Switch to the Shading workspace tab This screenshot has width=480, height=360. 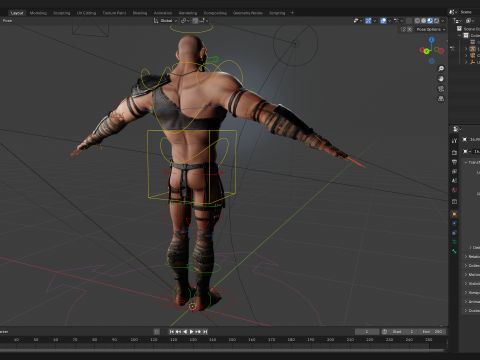(x=140, y=13)
